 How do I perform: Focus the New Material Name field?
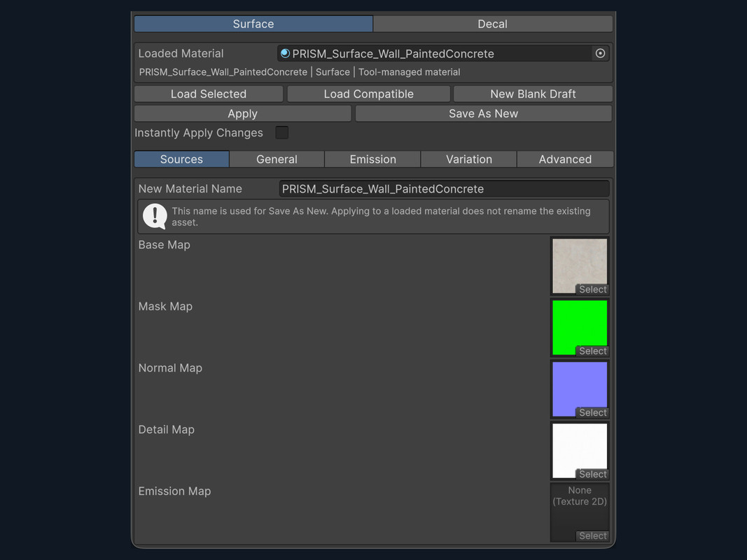[444, 188]
